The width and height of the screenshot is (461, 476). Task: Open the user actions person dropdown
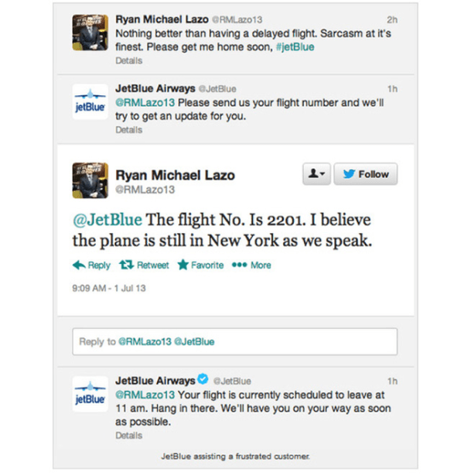(316, 174)
